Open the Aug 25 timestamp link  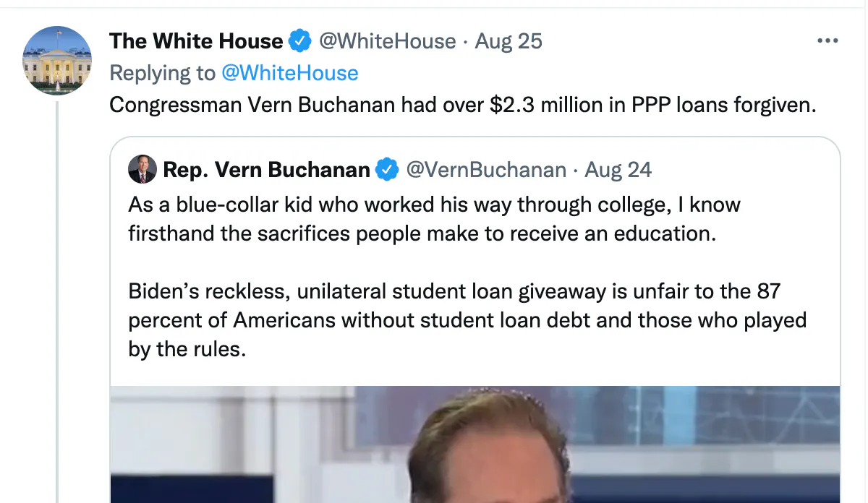point(509,42)
